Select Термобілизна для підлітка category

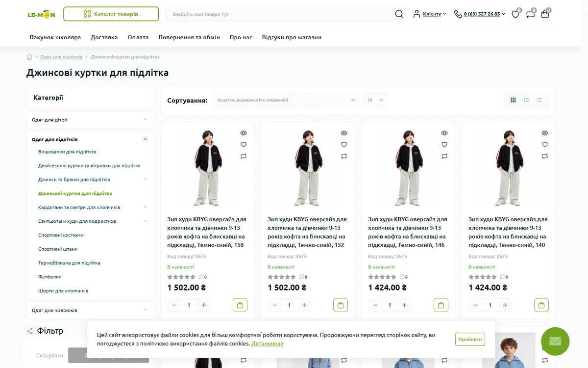[69, 263]
